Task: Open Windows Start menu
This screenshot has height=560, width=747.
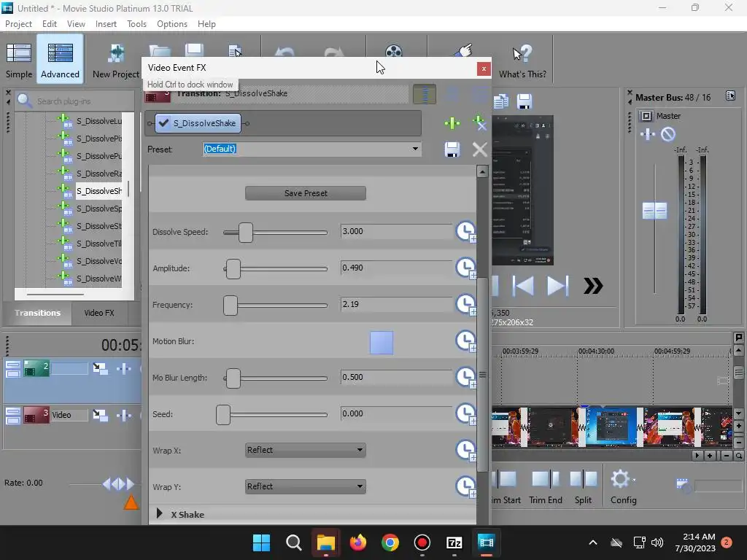Action: point(261,542)
